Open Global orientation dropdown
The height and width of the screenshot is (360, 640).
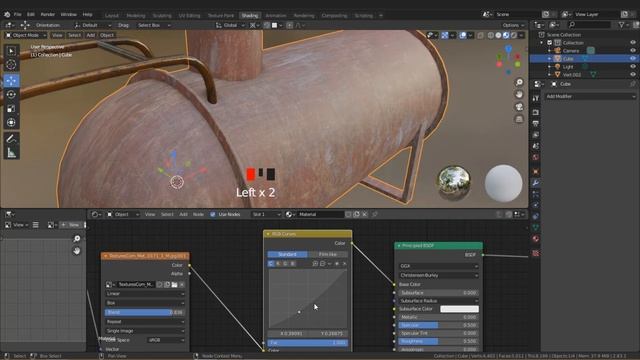pos(230,25)
